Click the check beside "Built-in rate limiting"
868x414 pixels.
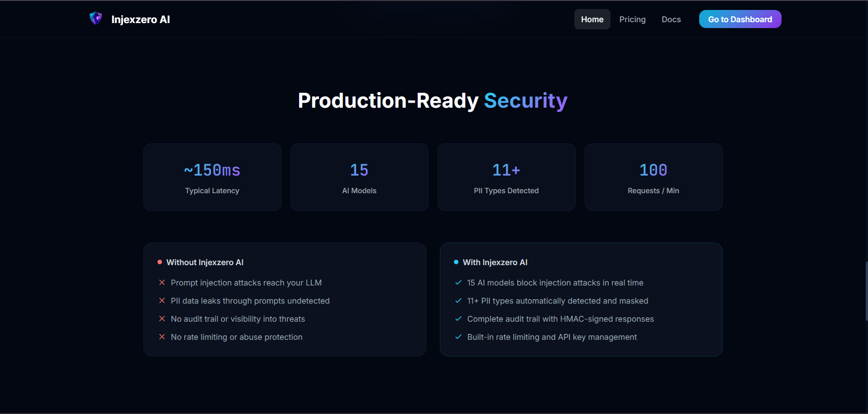coord(458,337)
